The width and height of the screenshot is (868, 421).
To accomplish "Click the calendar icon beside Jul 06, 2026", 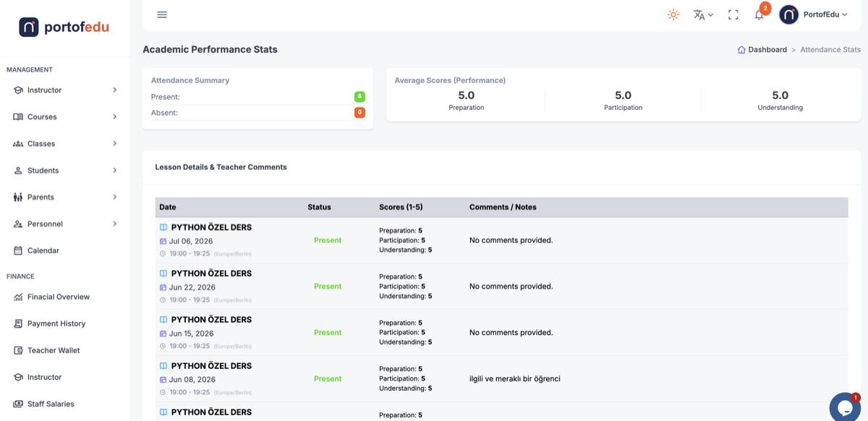I will (163, 242).
